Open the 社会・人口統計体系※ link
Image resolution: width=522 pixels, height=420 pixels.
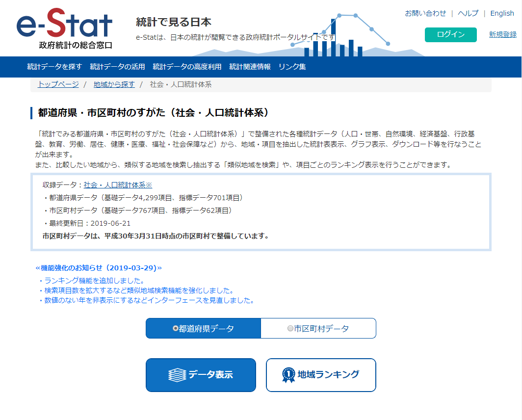(x=118, y=185)
